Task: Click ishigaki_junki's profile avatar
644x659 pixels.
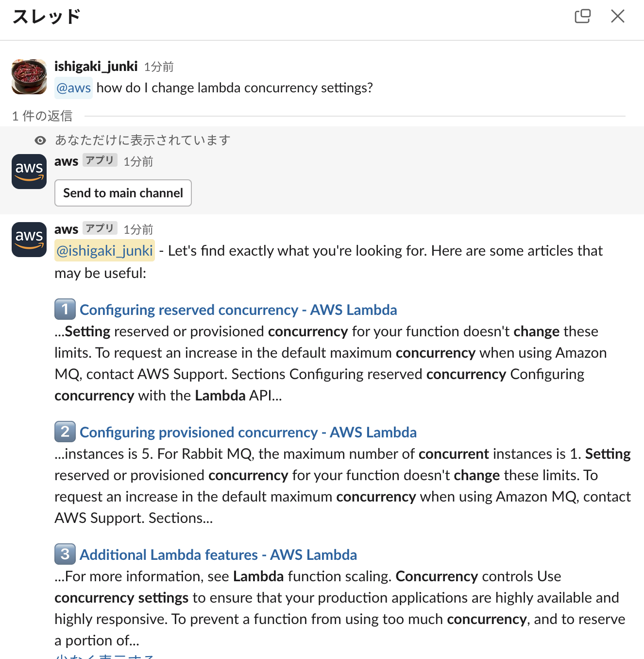Action: pos(29,77)
